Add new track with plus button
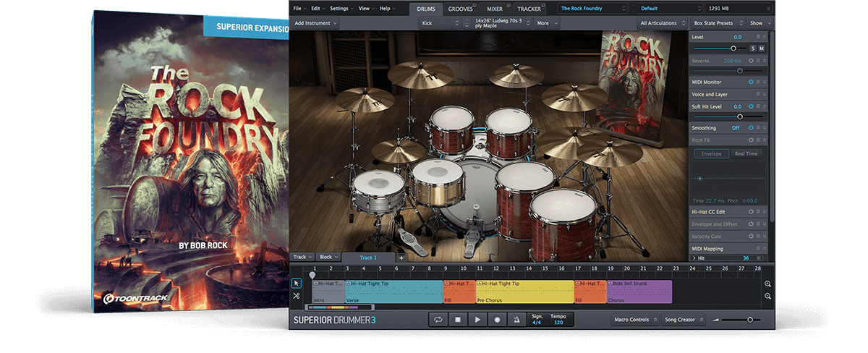868x353 pixels. (401, 258)
